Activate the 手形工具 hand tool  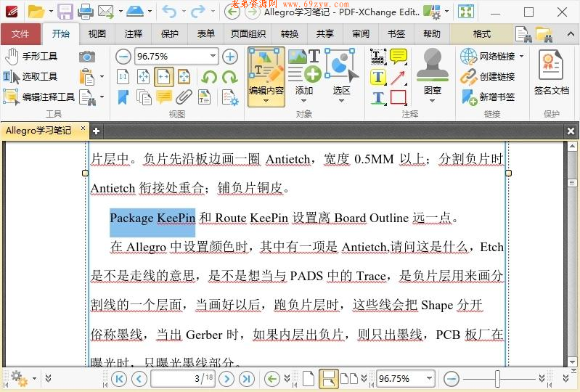[31, 56]
